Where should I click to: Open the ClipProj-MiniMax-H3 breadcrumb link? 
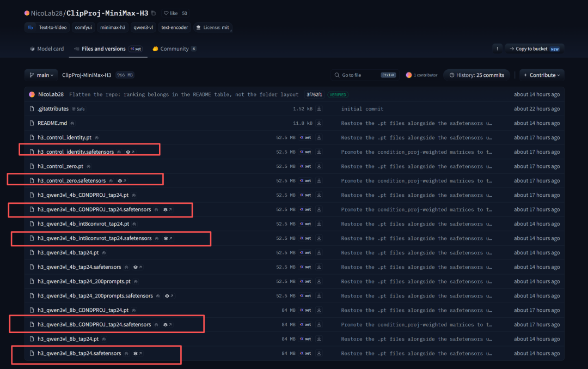coord(87,75)
